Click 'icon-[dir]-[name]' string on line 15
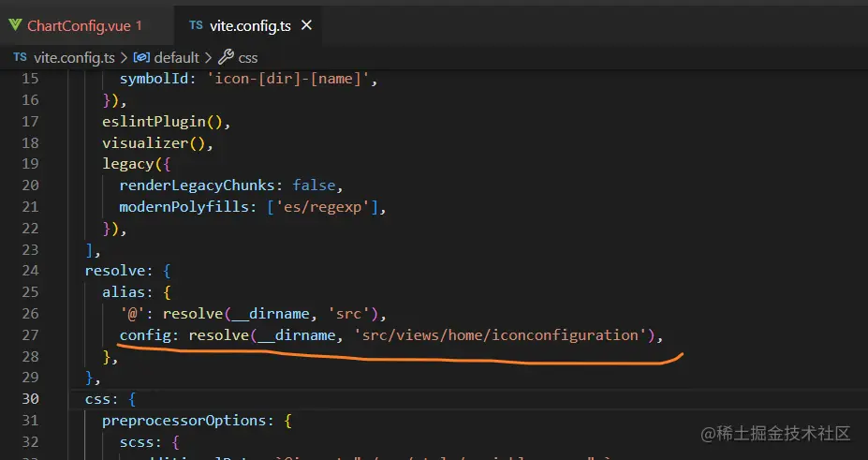 click(287, 79)
